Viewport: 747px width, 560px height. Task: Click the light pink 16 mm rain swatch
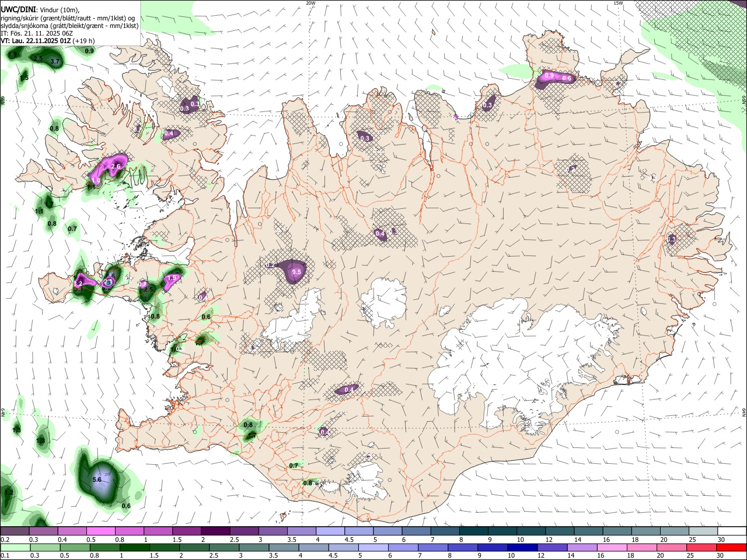pyautogui.click(x=612, y=547)
